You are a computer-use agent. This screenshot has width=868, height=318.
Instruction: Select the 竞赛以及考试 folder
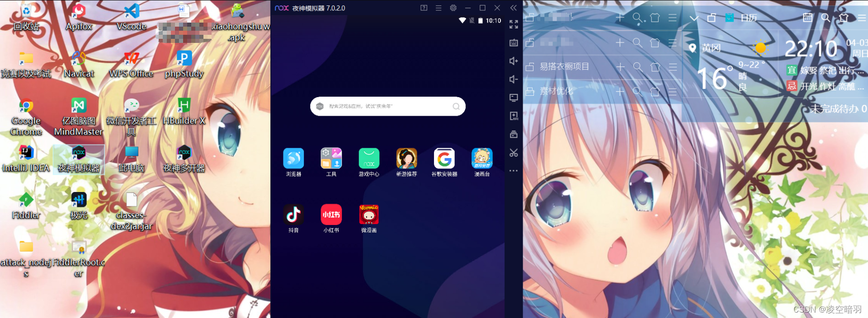pos(26,64)
